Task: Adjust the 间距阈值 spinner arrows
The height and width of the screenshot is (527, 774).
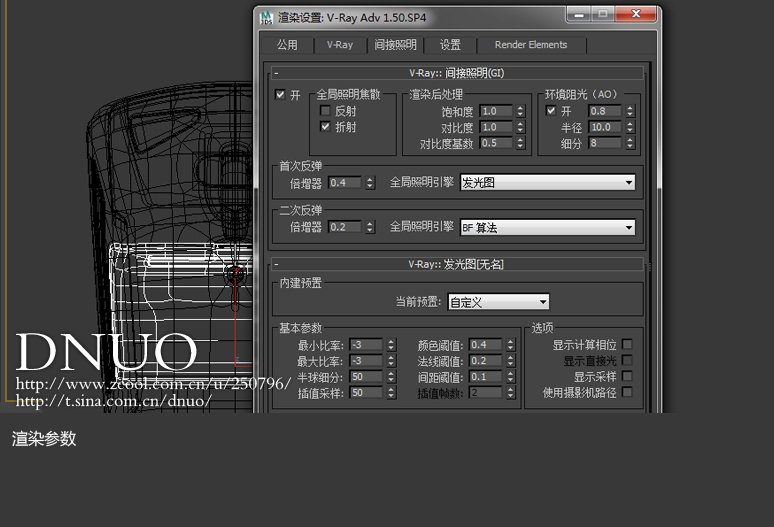Action: click(x=510, y=377)
